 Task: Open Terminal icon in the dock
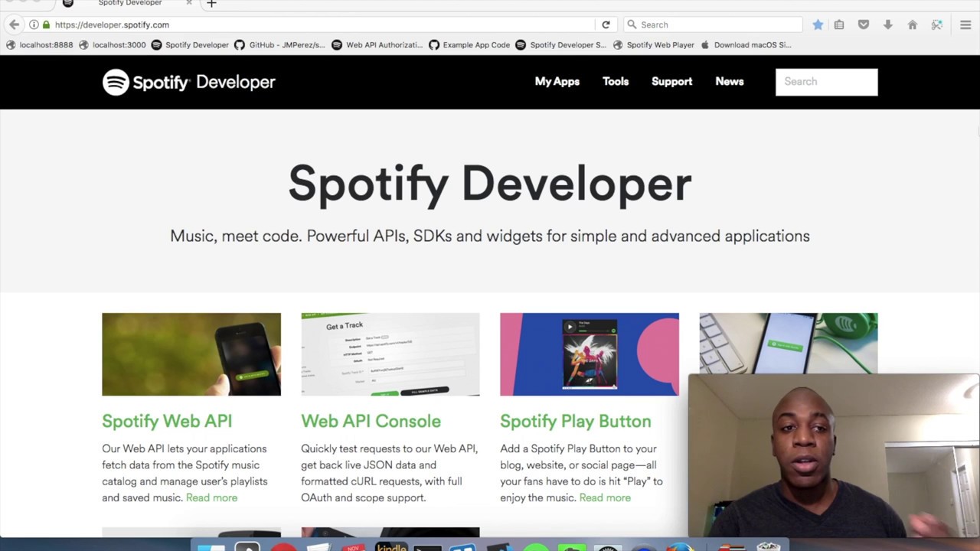427,547
